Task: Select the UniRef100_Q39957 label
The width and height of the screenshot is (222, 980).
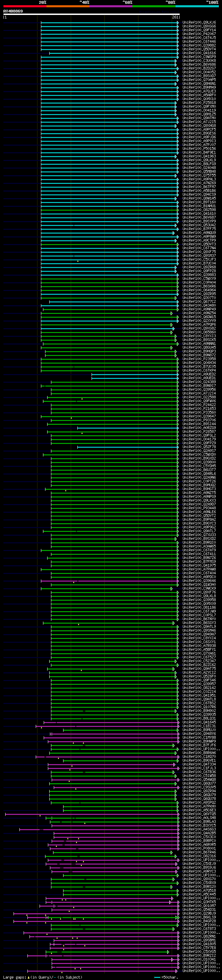Action: point(199,684)
